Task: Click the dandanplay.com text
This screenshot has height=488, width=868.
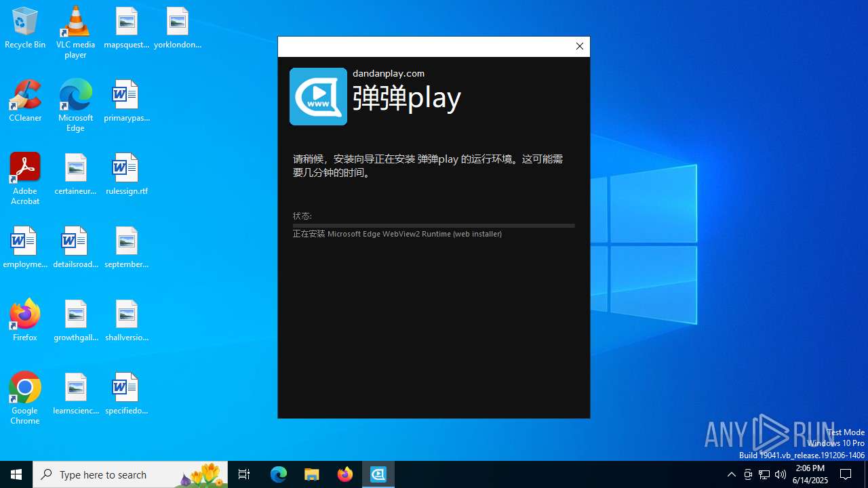Action: pyautogui.click(x=389, y=73)
